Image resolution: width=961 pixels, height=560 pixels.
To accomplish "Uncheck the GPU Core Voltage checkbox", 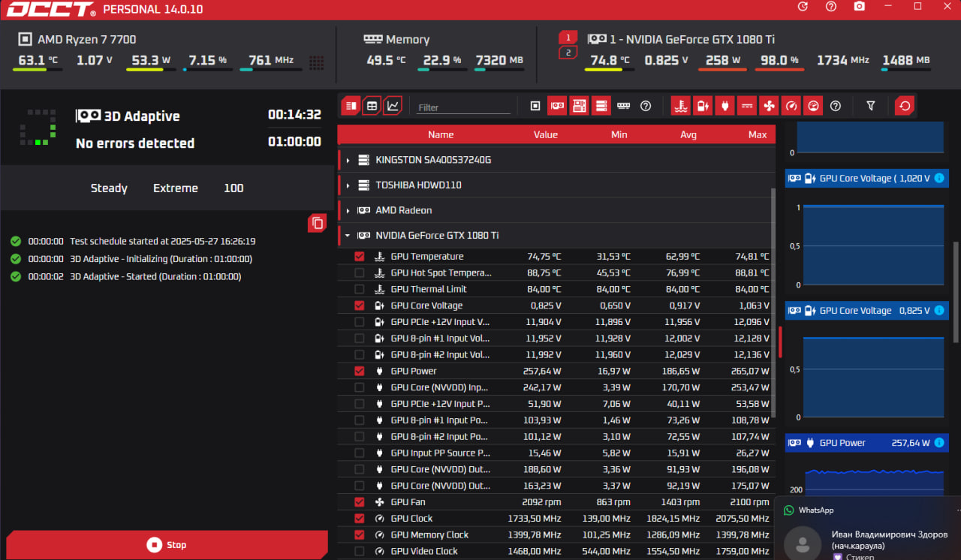I will [x=359, y=306].
